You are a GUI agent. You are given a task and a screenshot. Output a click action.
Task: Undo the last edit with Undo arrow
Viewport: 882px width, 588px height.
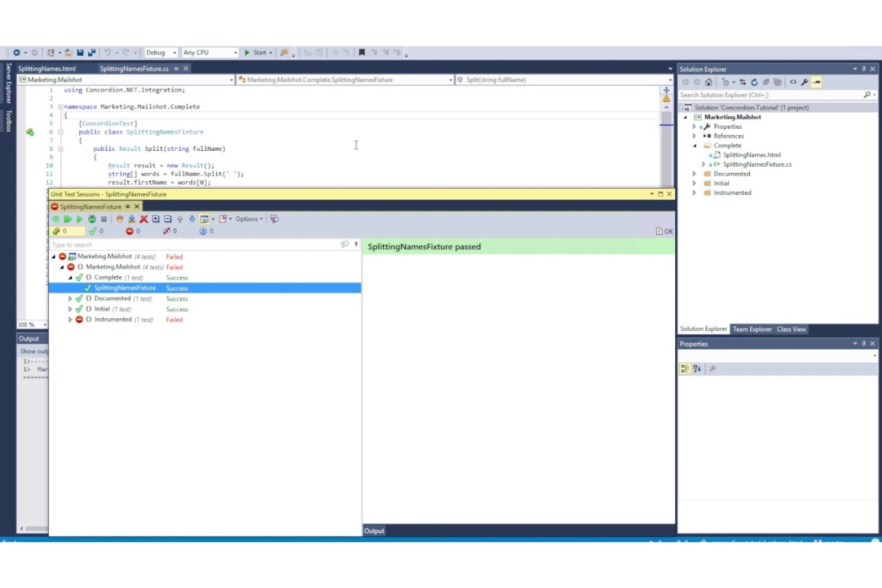coord(107,52)
